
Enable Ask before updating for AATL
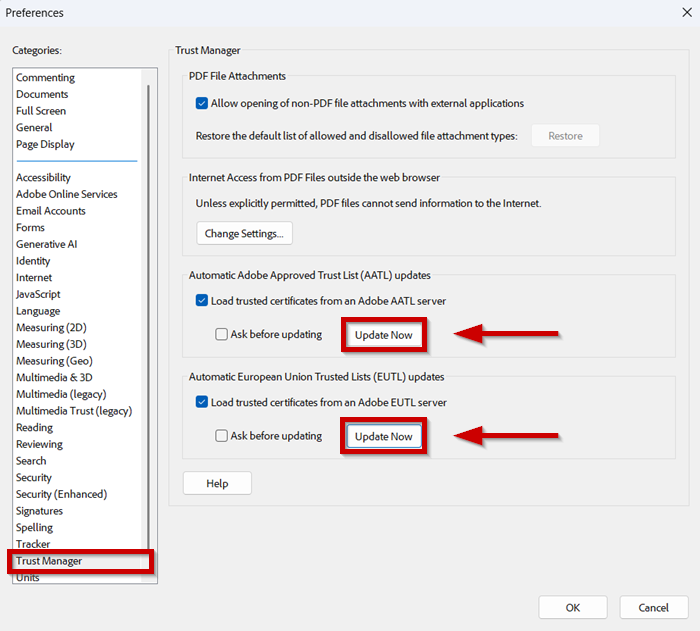coord(222,335)
